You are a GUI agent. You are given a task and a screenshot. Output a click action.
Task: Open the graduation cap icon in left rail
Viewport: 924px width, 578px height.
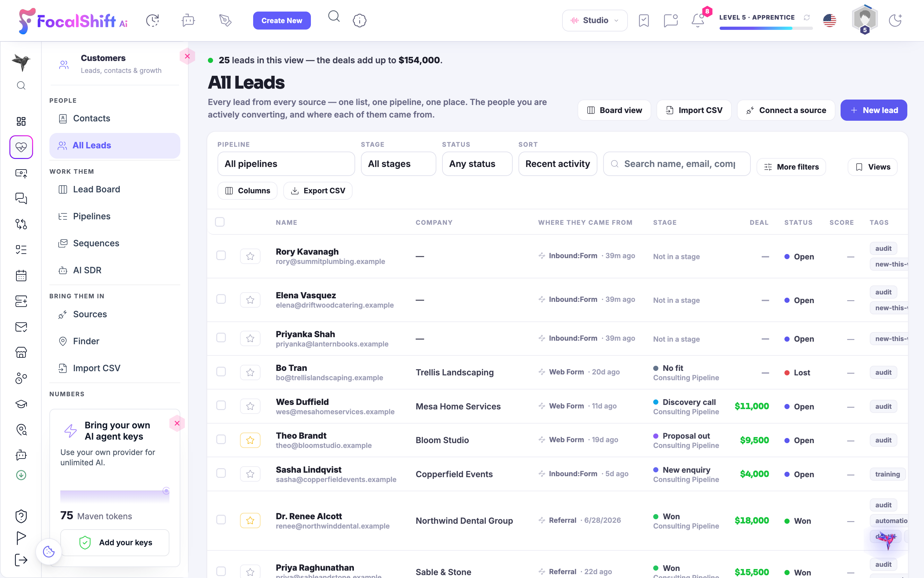[x=21, y=404]
